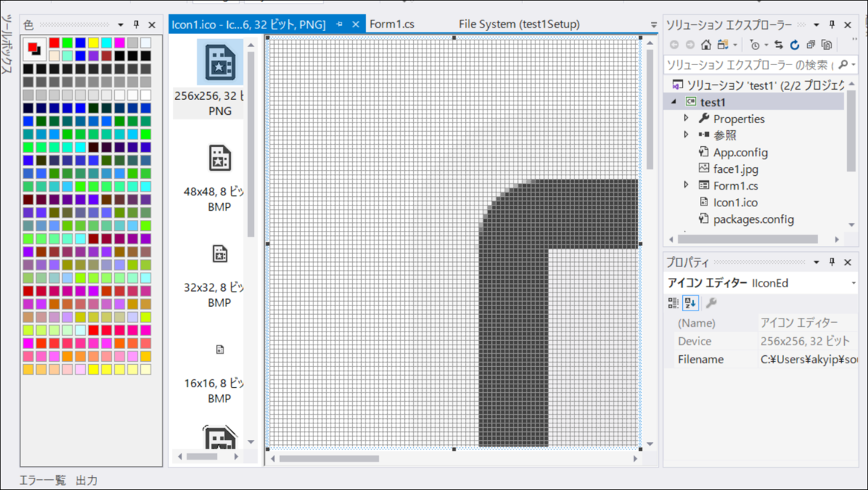Click the Property Pages wrench icon
Viewport: 868px width, 490px height.
[x=711, y=303]
